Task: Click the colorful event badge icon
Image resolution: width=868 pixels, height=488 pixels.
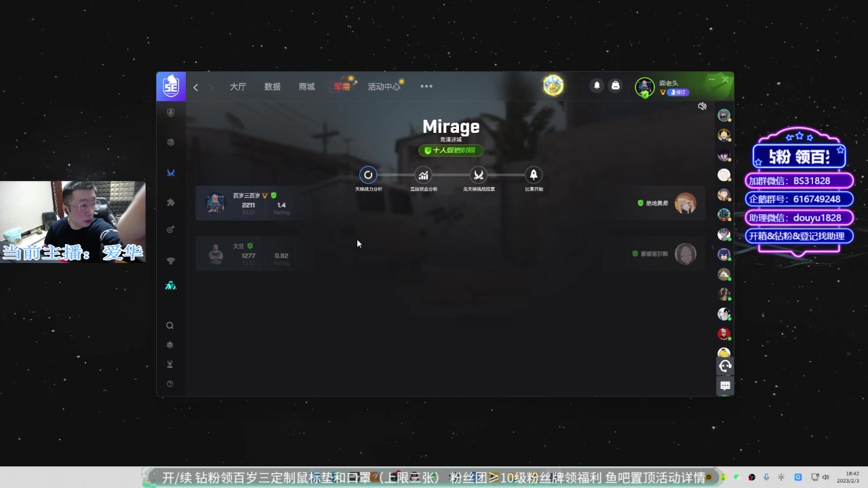Action: 553,85
